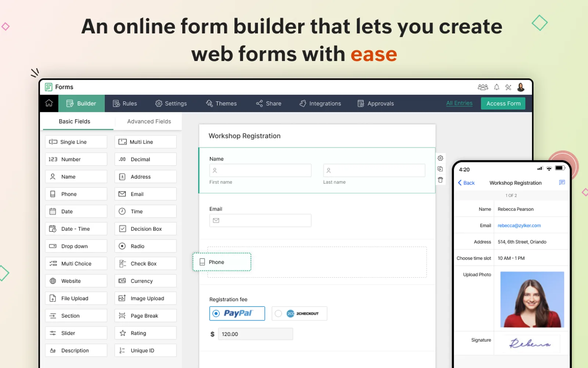Click the Access Form button
The height and width of the screenshot is (368, 588).
tap(503, 103)
